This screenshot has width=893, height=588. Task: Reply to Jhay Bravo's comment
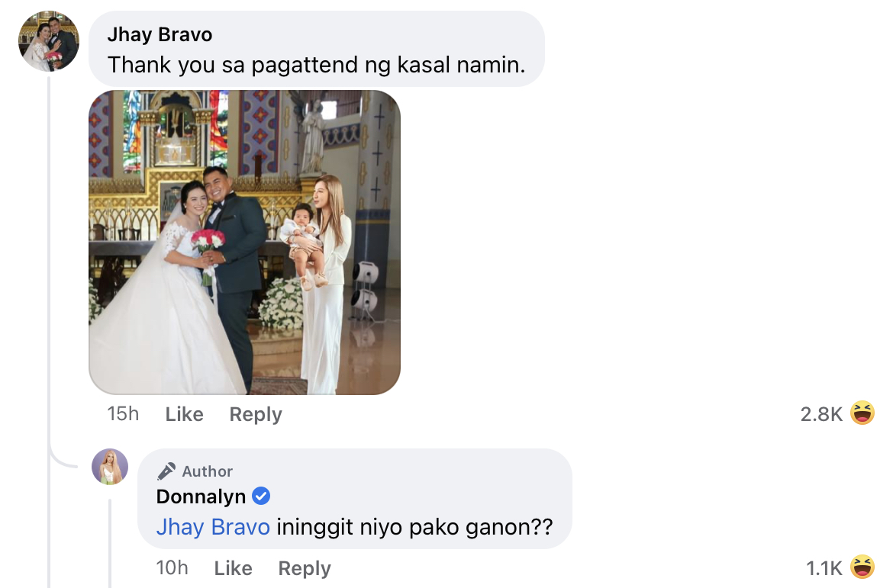pyautogui.click(x=256, y=414)
